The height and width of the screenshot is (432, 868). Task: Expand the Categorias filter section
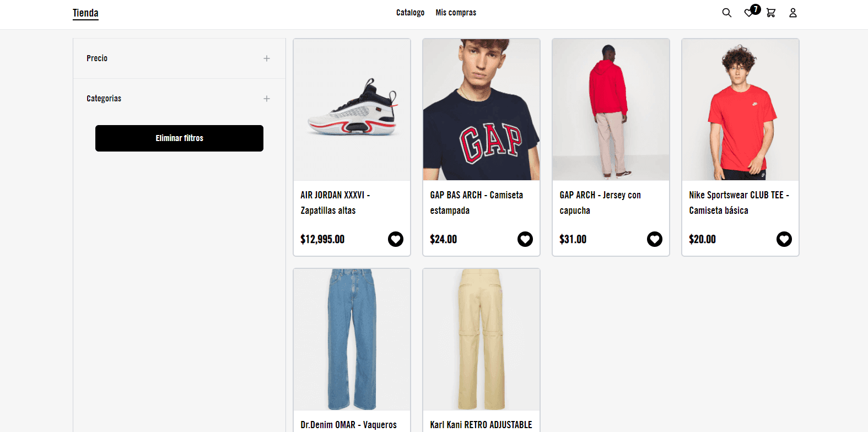point(267,99)
